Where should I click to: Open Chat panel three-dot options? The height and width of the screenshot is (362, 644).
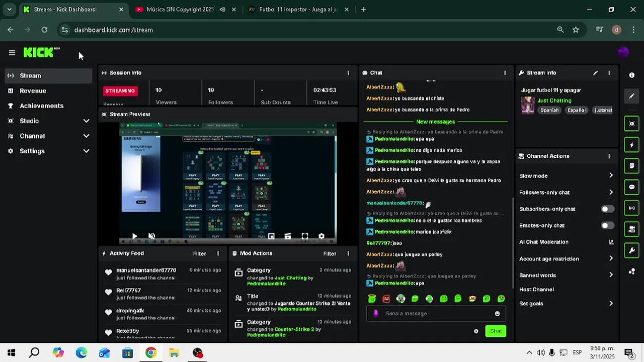[505, 73]
